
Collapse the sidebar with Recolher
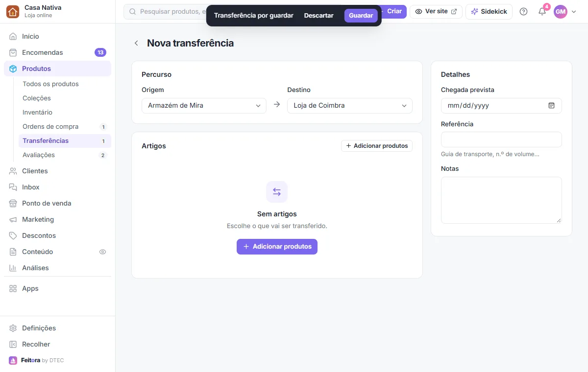pos(57,344)
